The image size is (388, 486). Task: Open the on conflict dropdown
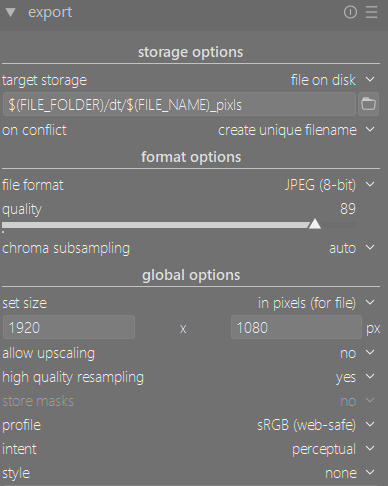[x=190, y=130]
